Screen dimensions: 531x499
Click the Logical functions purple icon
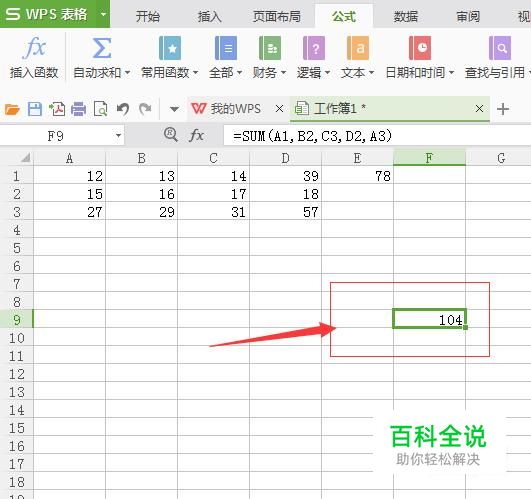(x=314, y=48)
